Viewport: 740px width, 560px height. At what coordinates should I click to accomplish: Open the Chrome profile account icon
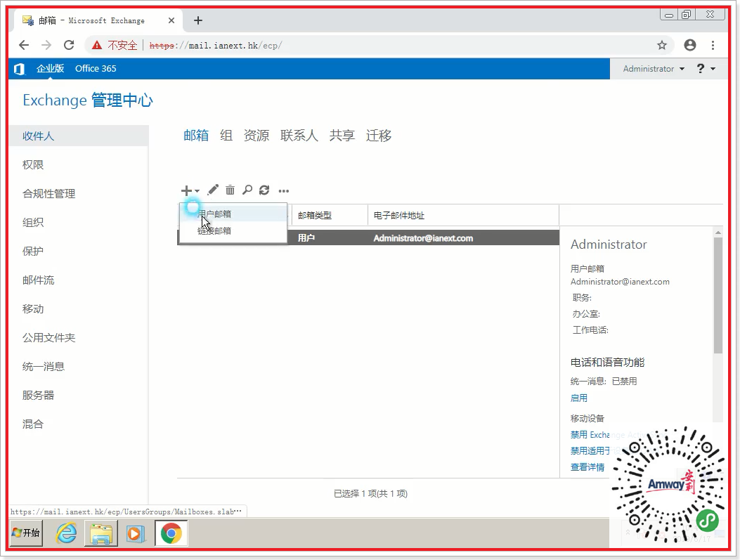pyautogui.click(x=690, y=45)
